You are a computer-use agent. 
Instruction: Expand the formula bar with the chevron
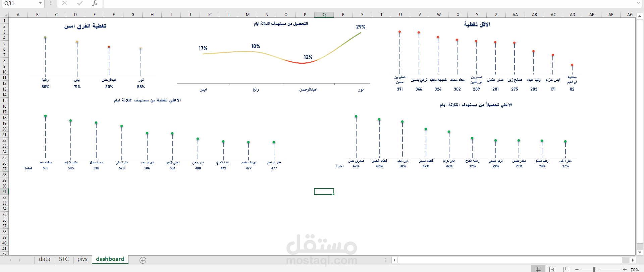point(638,3)
